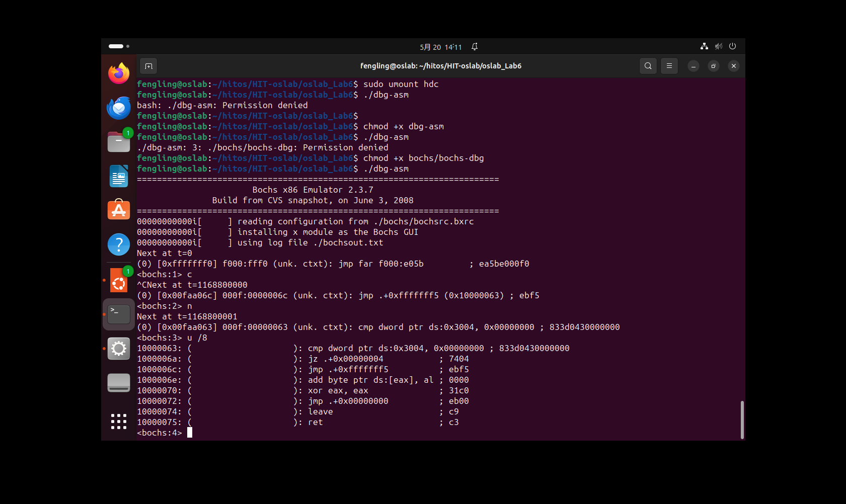The height and width of the screenshot is (504, 846).
Task: Click the muted volume indicator
Action: click(x=718, y=46)
